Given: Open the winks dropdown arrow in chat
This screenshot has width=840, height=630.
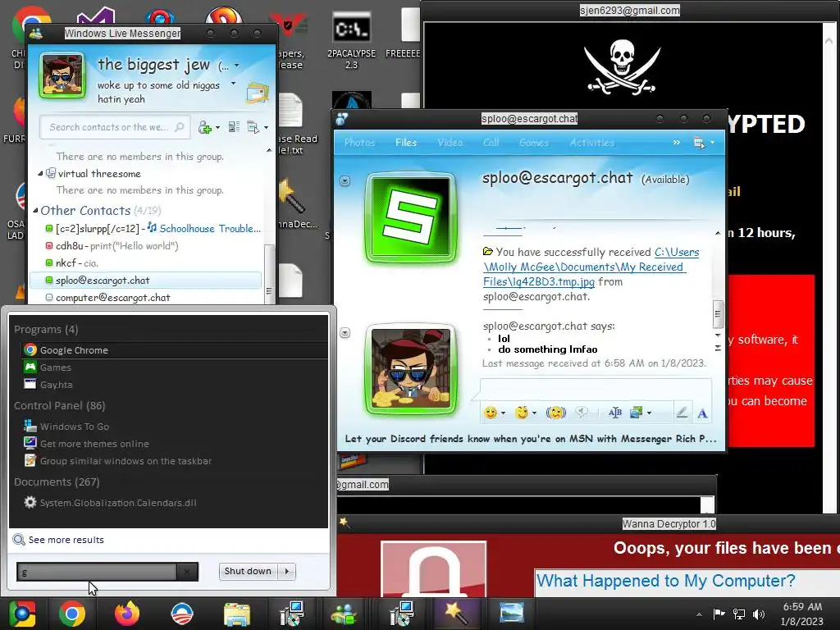Looking at the screenshot, I should coord(534,413).
